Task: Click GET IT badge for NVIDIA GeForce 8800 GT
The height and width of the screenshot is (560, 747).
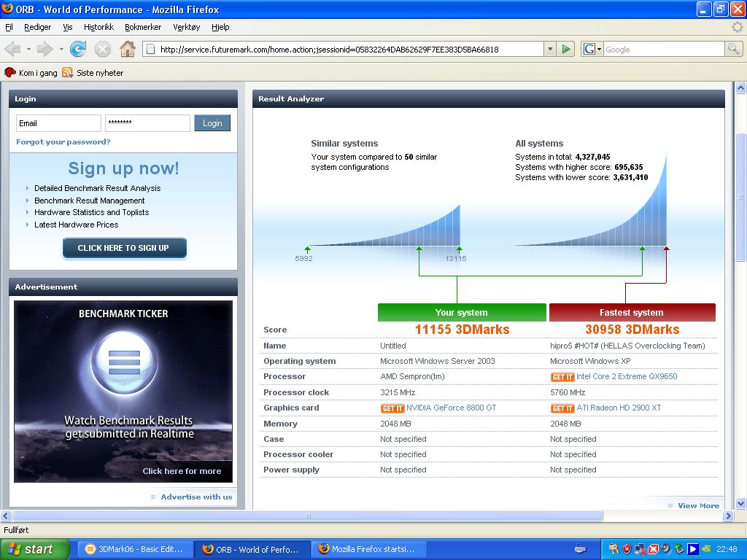Action: pos(392,408)
